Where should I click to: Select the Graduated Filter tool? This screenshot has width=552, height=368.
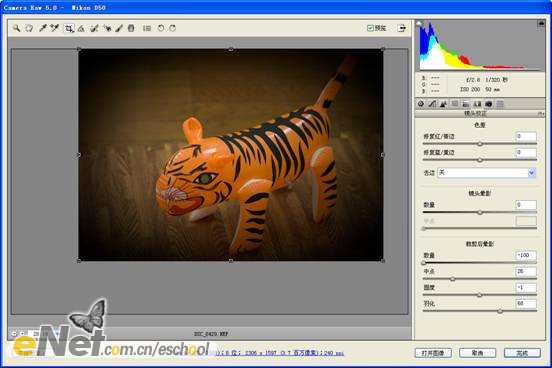131,28
